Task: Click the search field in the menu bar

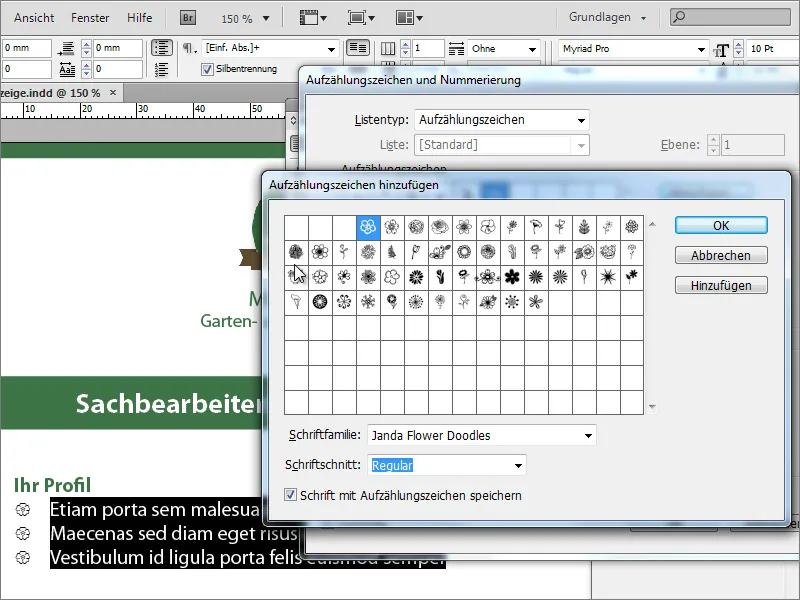Action: (730, 17)
